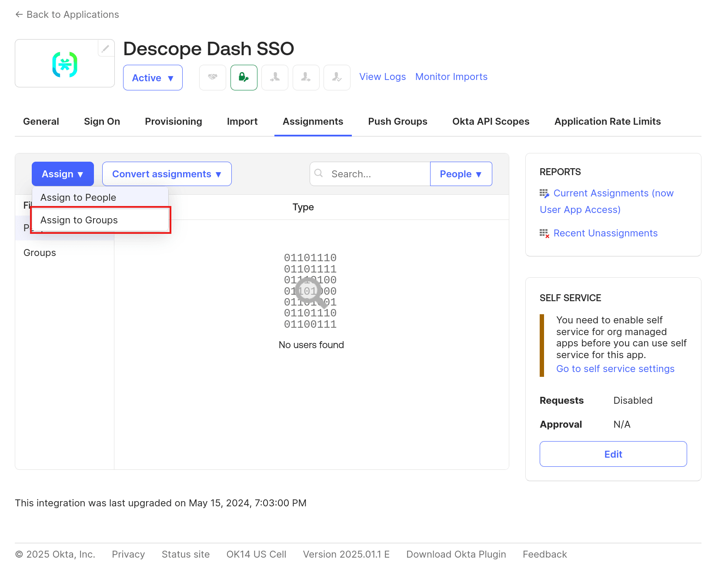Screen dimensions: 728x585
Task: Click the green lock sign-on status icon
Action: 244,77
